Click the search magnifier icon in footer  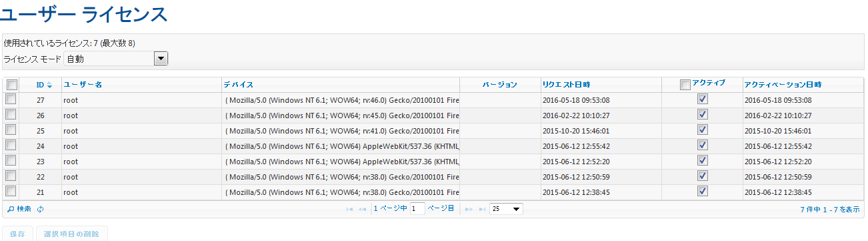11,209
